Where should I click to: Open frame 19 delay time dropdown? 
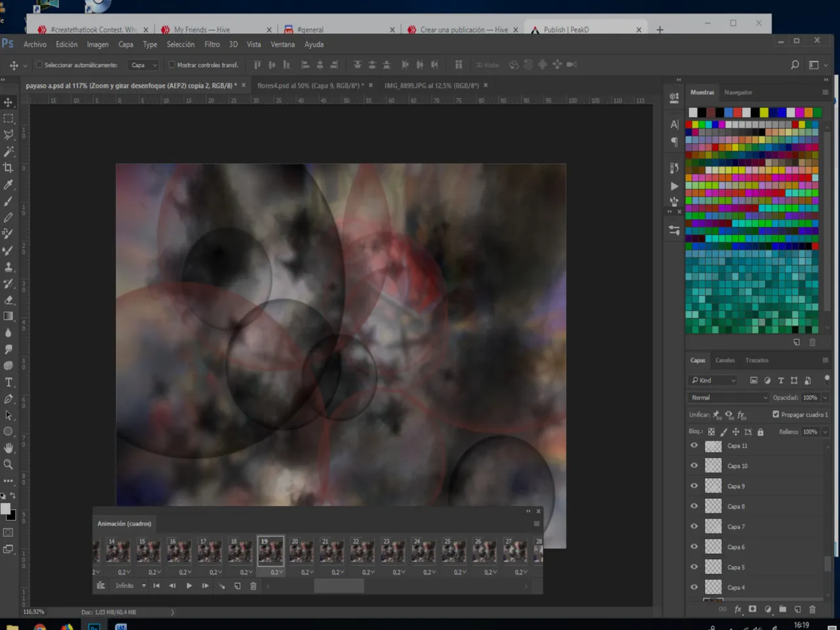pyautogui.click(x=277, y=572)
